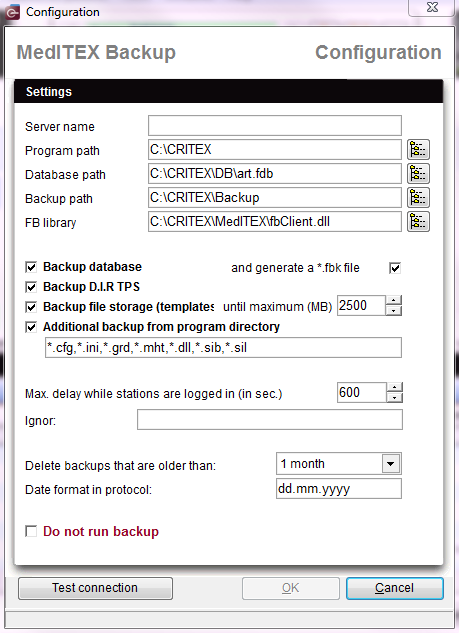Close the Configuration window
Image resolution: width=459 pixels, height=633 pixels.
click(x=432, y=7)
